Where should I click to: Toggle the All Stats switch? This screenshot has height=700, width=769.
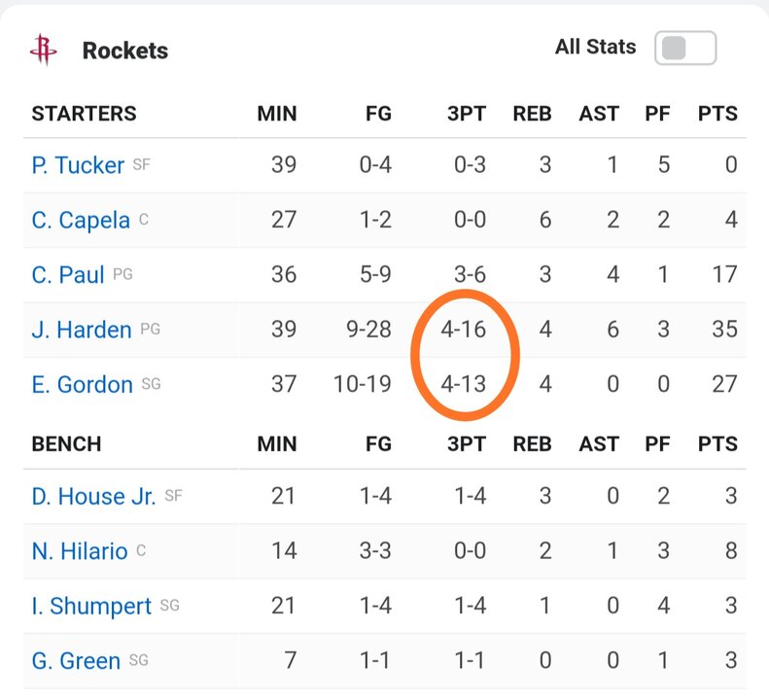tap(685, 48)
